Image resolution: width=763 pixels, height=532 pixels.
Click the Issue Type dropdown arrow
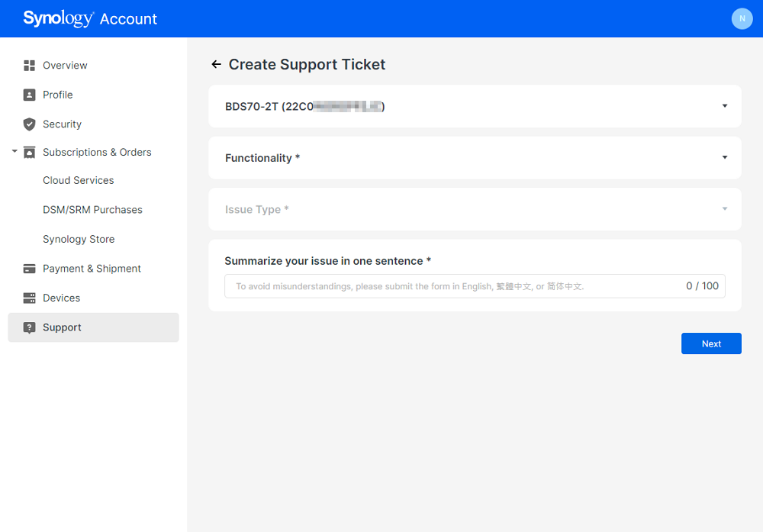[x=725, y=209]
